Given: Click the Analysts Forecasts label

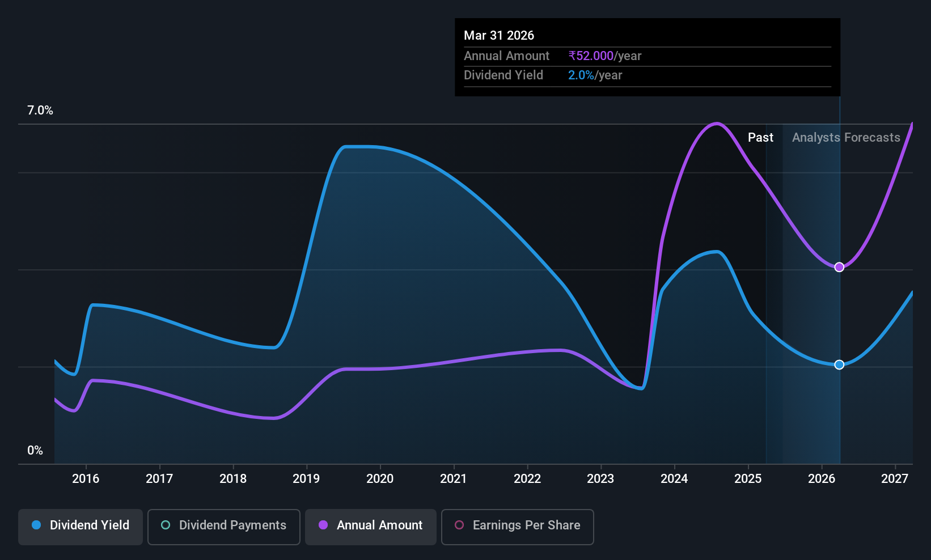Looking at the screenshot, I should (x=846, y=138).
